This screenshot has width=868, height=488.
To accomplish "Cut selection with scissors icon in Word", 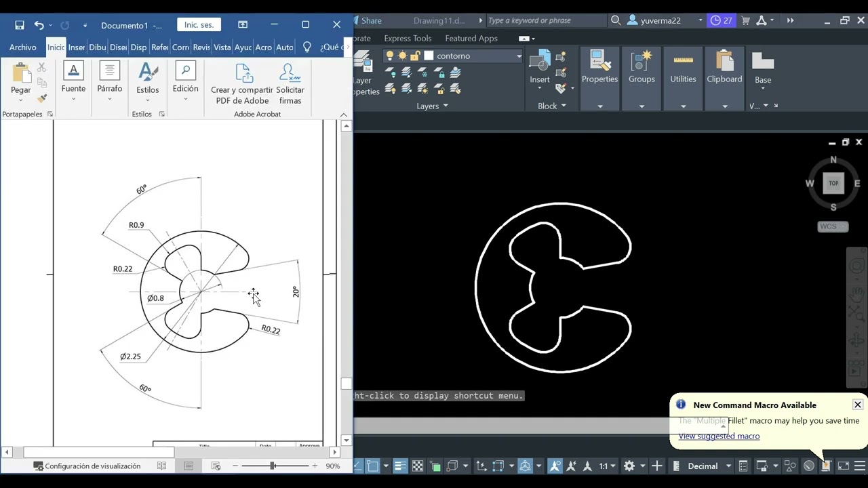I will click(x=42, y=67).
